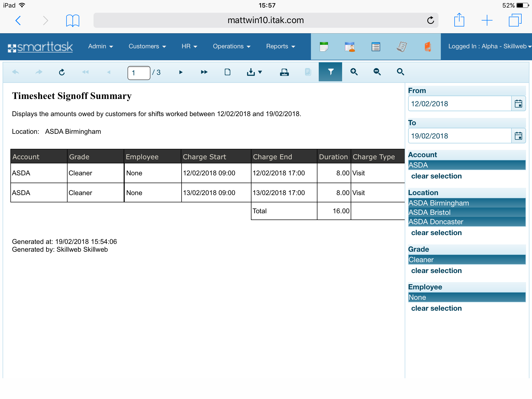Clear selection under Account filter
Screen dimensions: 532x399
[436, 176]
